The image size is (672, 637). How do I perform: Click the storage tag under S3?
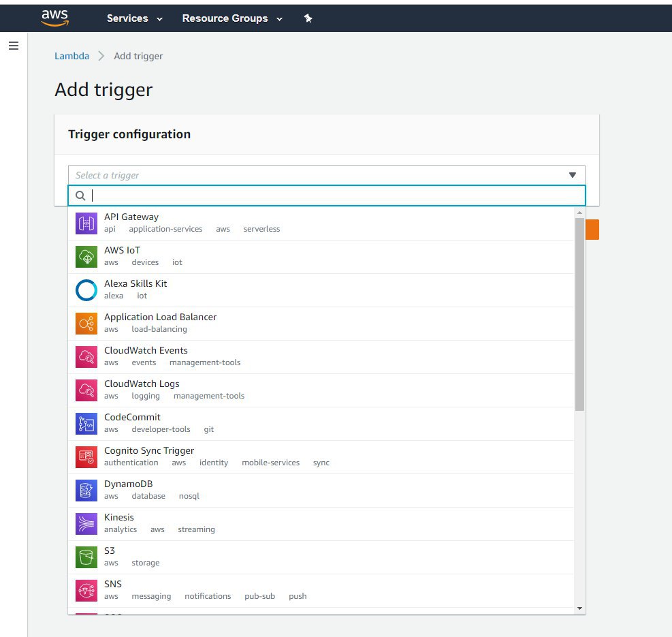coord(145,563)
